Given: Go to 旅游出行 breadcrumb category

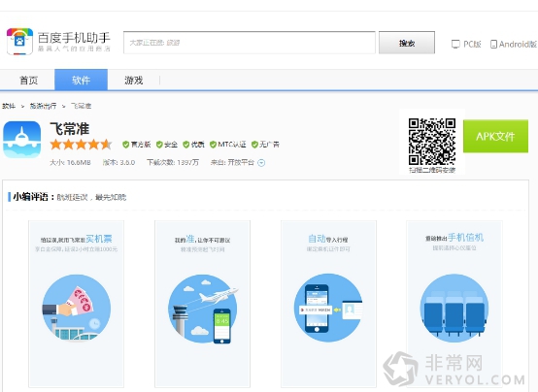Looking at the screenshot, I should pos(43,106).
